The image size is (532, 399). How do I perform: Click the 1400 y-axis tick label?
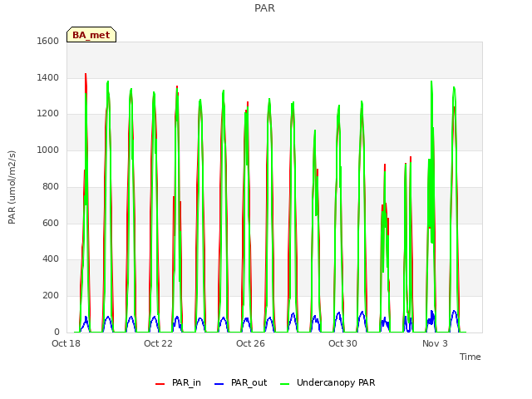coord(48,77)
